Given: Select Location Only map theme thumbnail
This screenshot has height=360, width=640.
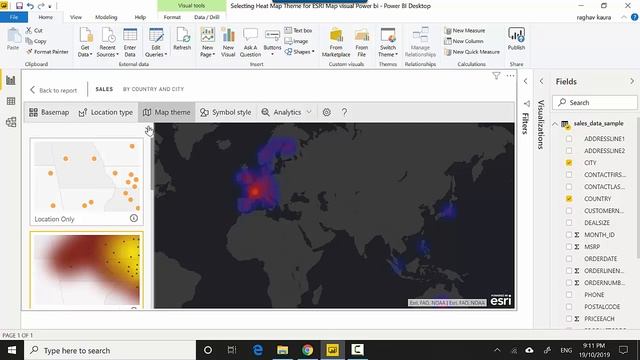Looking at the screenshot, I should 87,182.
